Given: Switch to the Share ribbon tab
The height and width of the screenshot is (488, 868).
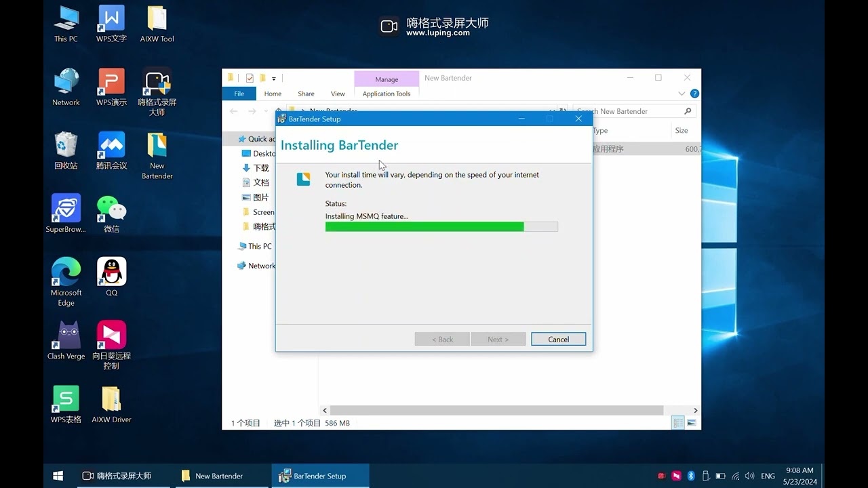Looking at the screenshot, I should 306,94.
